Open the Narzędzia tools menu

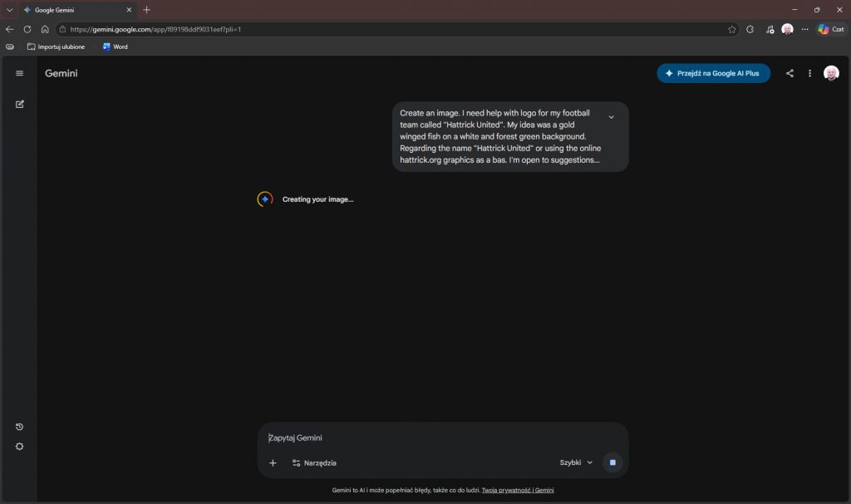point(314,462)
